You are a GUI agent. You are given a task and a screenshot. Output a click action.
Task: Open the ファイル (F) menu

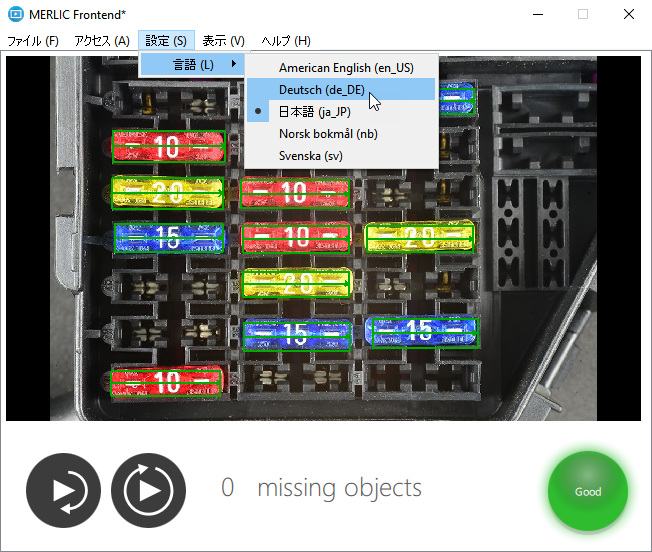(x=33, y=41)
